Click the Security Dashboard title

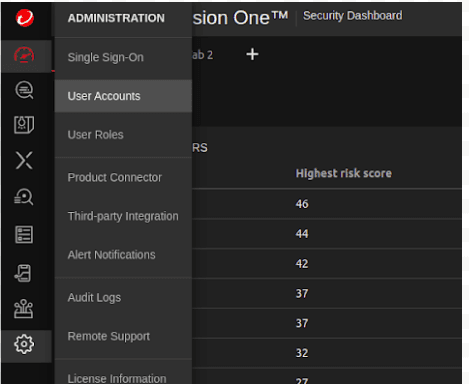coord(352,16)
